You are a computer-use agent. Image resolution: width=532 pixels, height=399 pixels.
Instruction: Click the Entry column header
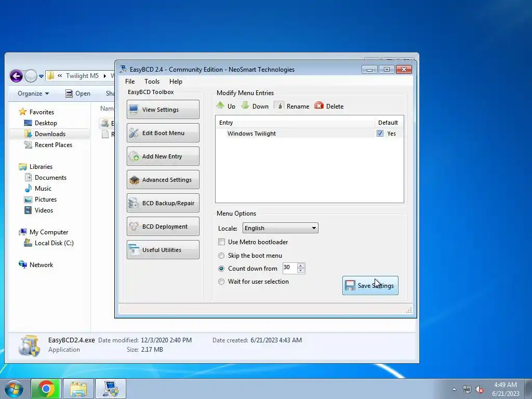(295, 123)
